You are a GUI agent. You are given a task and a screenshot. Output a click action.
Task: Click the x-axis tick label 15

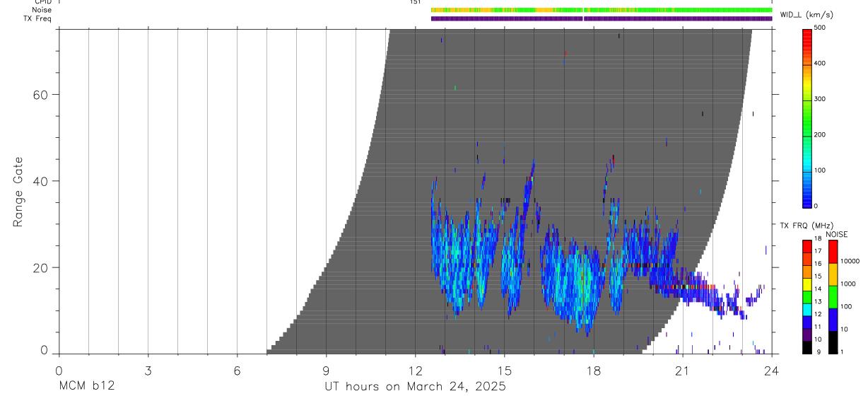pos(504,370)
